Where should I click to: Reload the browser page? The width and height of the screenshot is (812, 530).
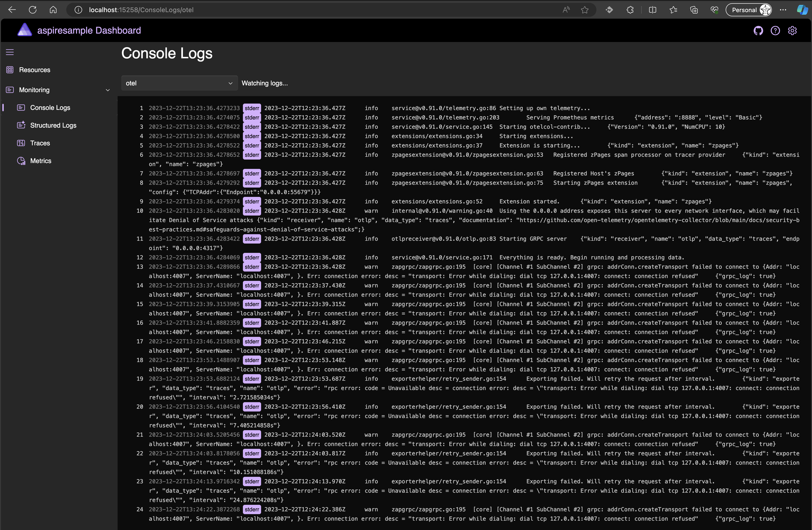[x=33, y=10]
